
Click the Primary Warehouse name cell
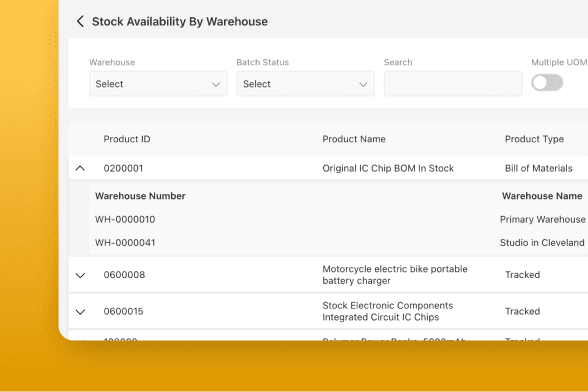[543, 219]
